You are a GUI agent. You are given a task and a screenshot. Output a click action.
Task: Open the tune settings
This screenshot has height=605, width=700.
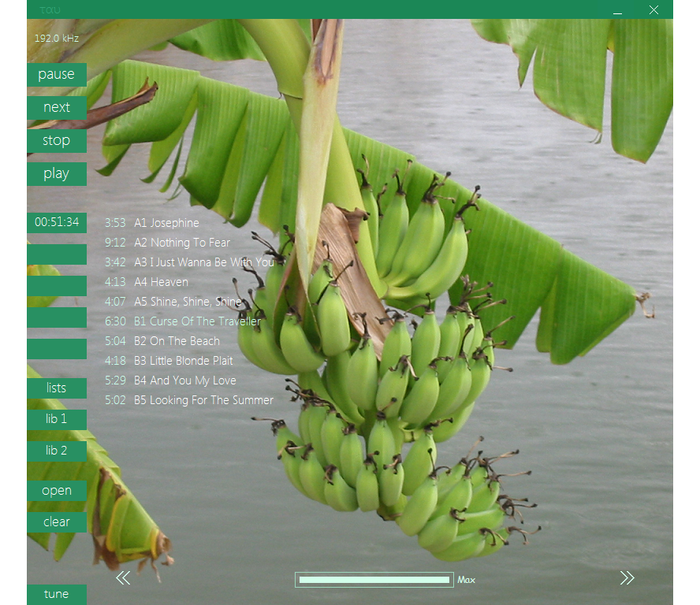click(57, 594)
